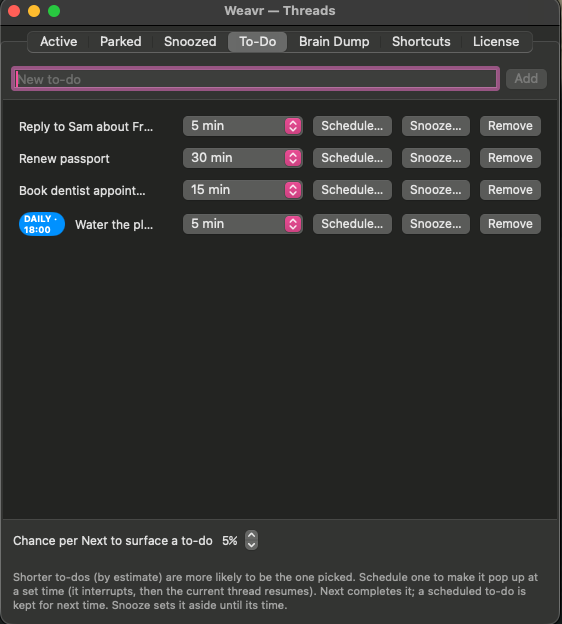562x624 pixels.
Task: Open estimate dropdown for Reply to Sam
Action: (242, 126)
